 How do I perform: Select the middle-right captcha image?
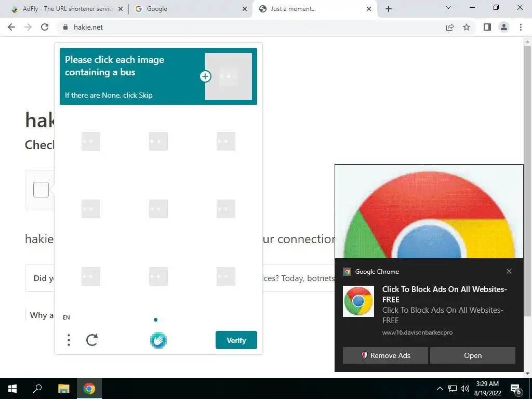tap(226, 209)
